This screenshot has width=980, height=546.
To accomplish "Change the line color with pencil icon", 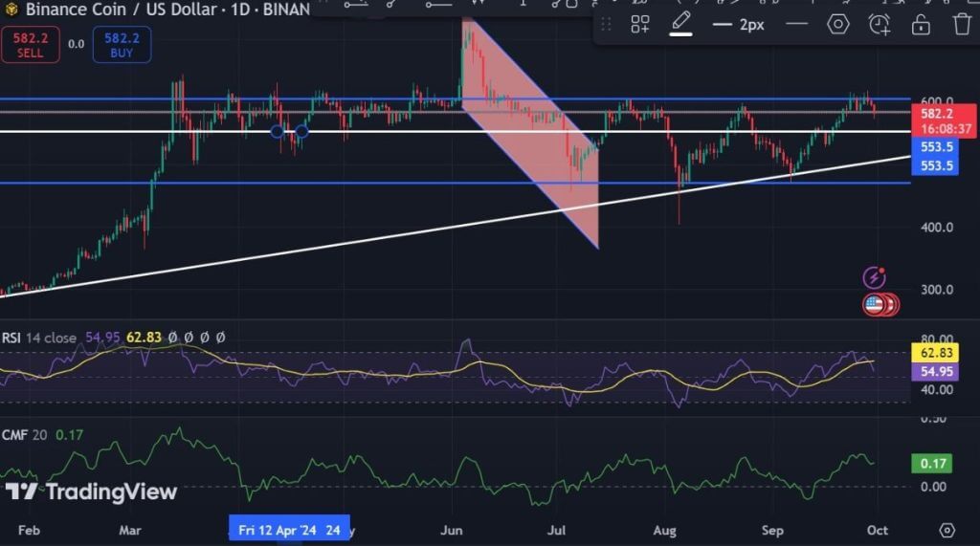I will [x=680, y=24].
